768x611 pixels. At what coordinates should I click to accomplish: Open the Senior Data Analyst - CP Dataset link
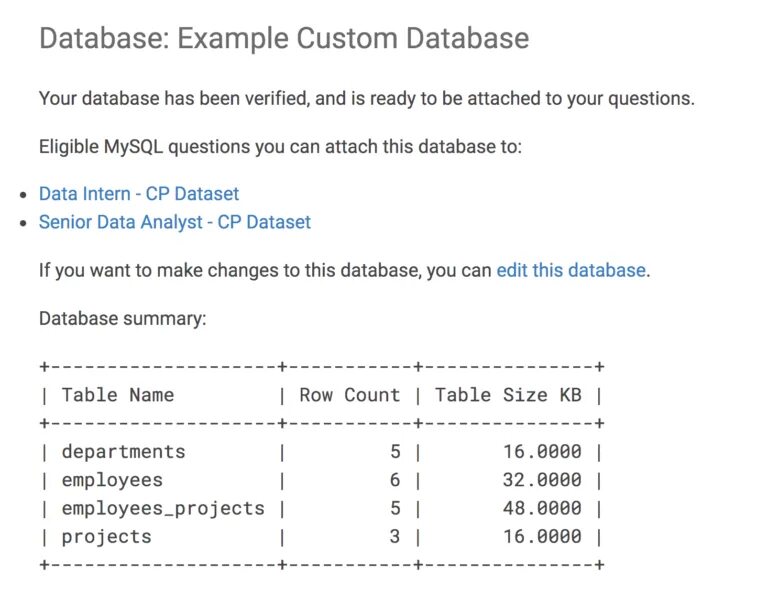click(175, 222)
